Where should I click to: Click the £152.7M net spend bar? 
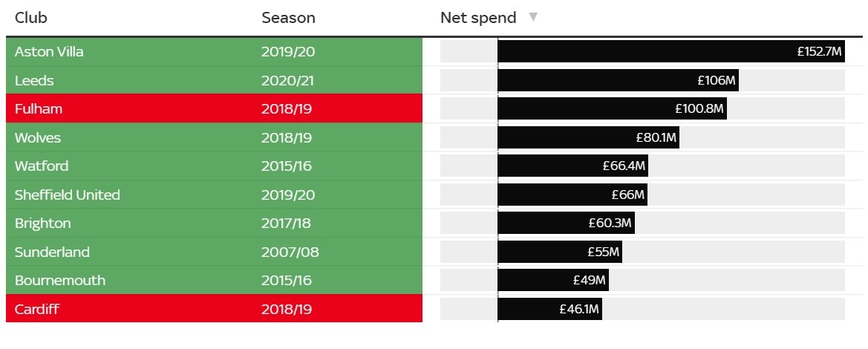[670, 52]
